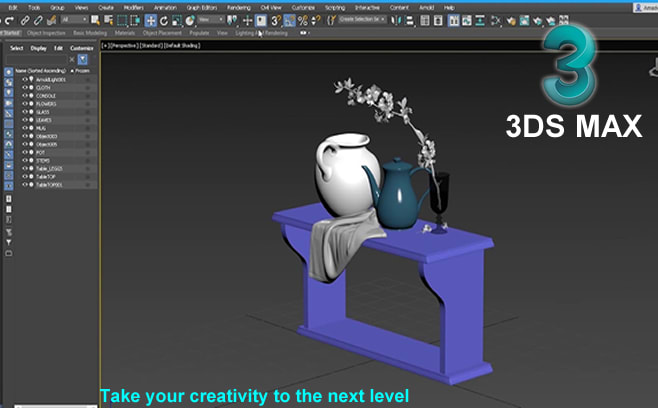Open the Graph Editors menu
Viewport: 658px width, 408px height.
(202, 8)
